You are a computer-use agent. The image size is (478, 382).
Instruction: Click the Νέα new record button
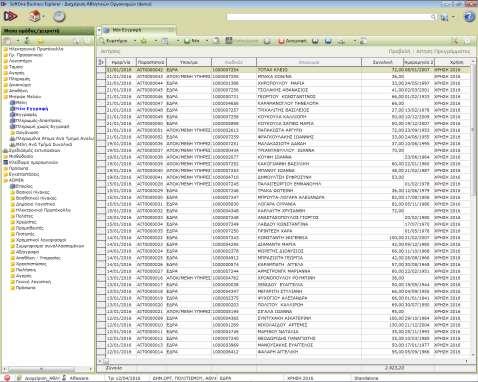click(192, 41)
